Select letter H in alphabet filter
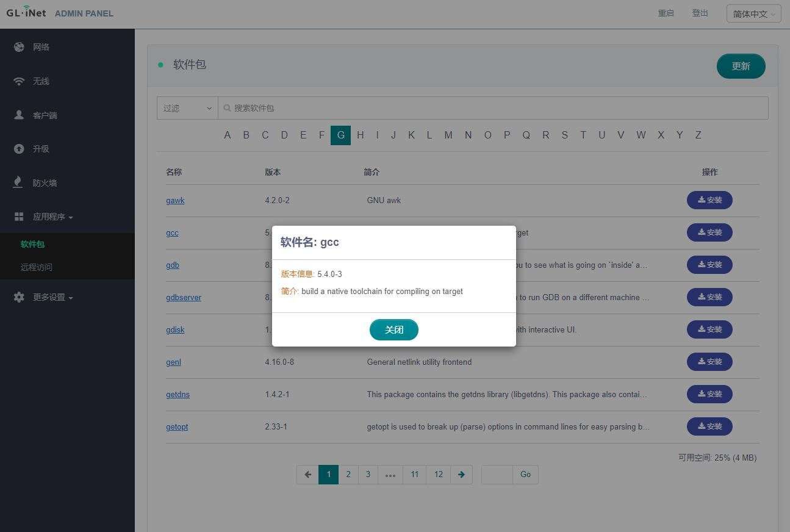 [x=360, y=135]
